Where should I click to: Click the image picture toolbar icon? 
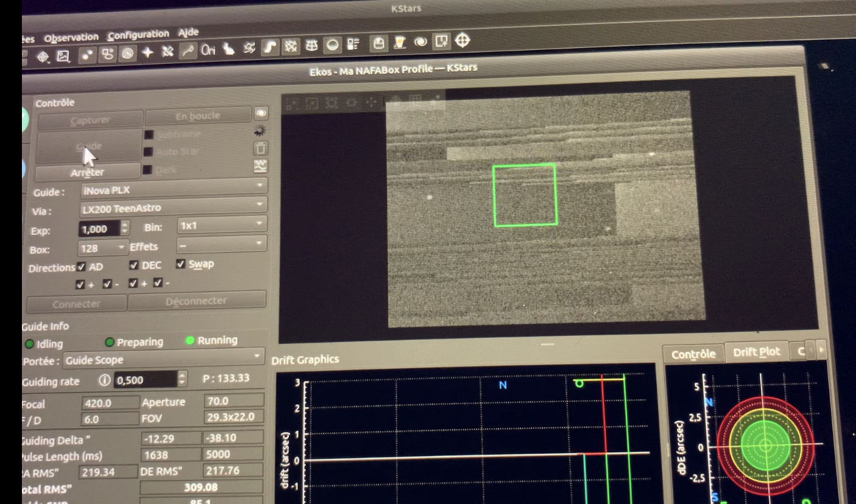coord(63,56)
